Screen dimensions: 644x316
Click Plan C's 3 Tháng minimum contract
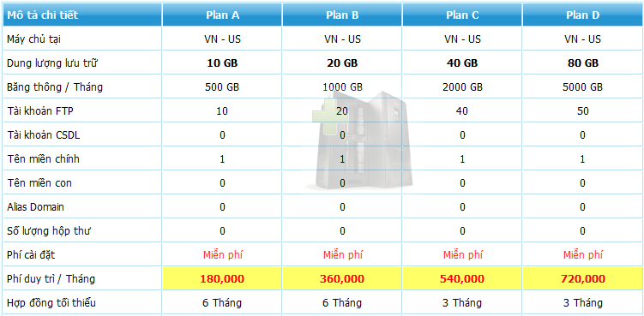[x=462, y=303]
